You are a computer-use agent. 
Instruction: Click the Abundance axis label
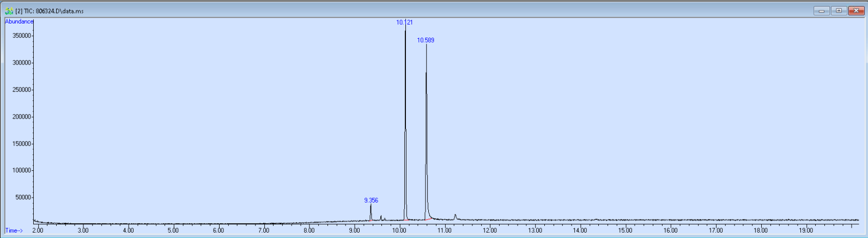point(19,21)
